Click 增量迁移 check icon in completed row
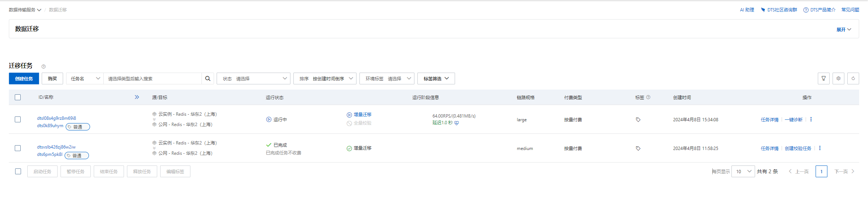Screen dimensions: 868x199 pyautogui.click(x=349, y=149)
